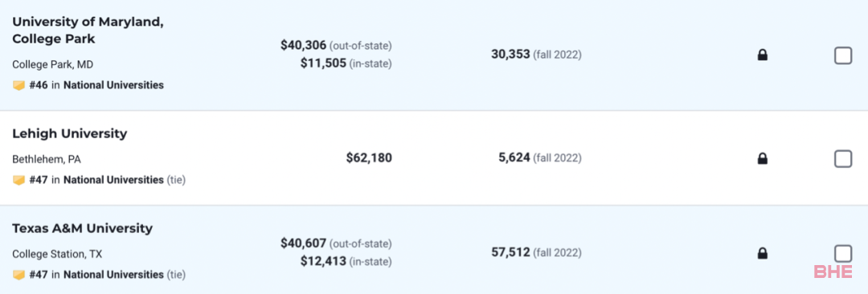Click the BHE watermark logo
This screenshot has height=294, width=868.
point(833,272)
